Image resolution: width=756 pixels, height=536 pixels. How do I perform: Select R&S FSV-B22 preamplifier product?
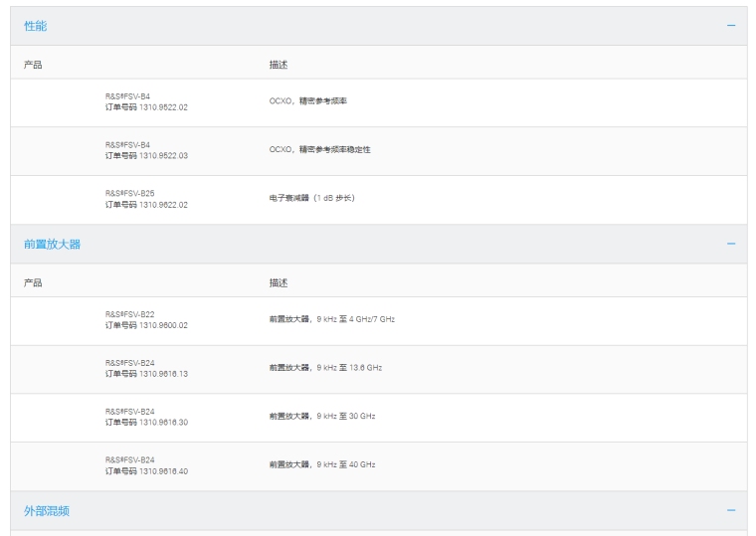[x=146, y=320]
